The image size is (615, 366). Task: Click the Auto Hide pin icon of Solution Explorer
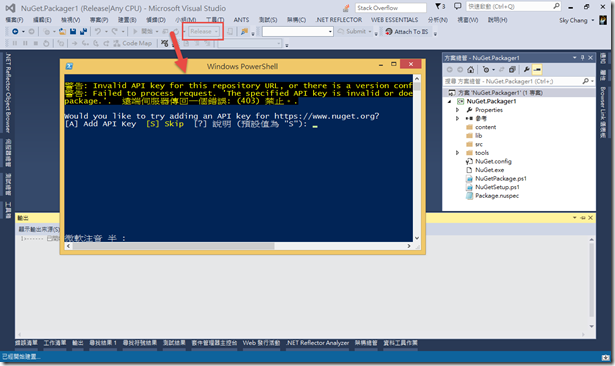(582, 58)
